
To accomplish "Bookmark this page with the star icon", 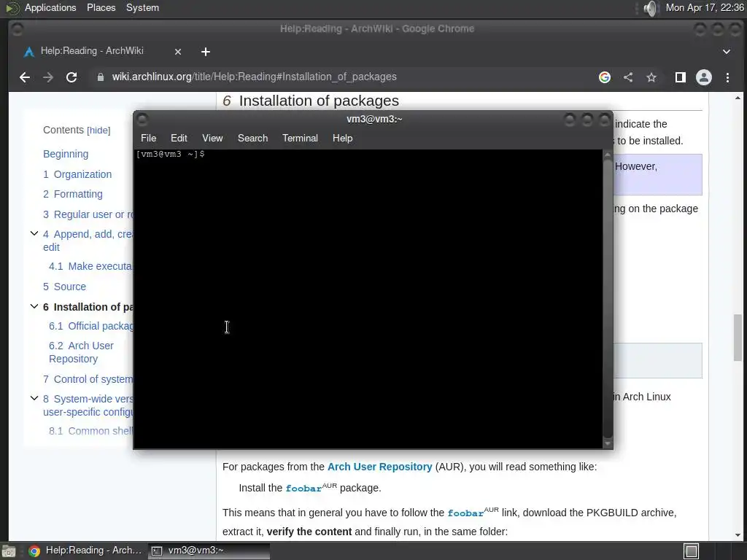I will pos(651,77).
